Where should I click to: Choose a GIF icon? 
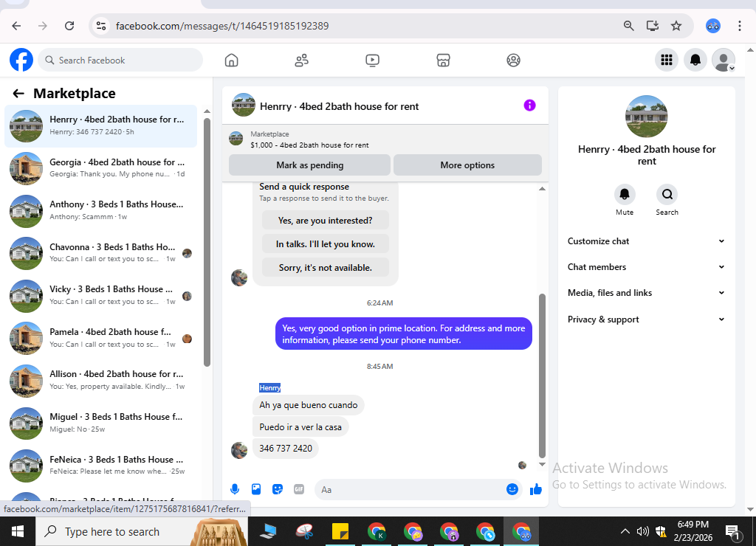pos(299,490)
